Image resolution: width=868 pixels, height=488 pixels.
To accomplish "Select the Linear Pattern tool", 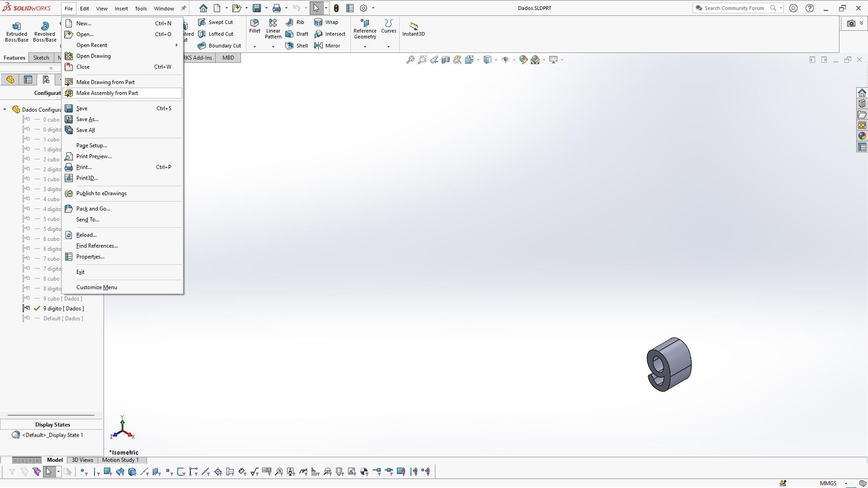I will coord(273,28).
